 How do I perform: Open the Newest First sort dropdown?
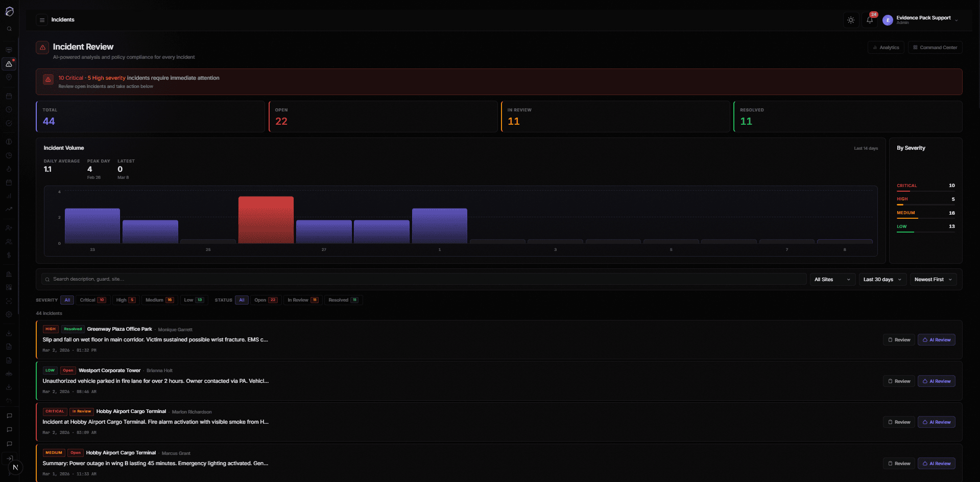pyautogui.click(x=933, y=279)
